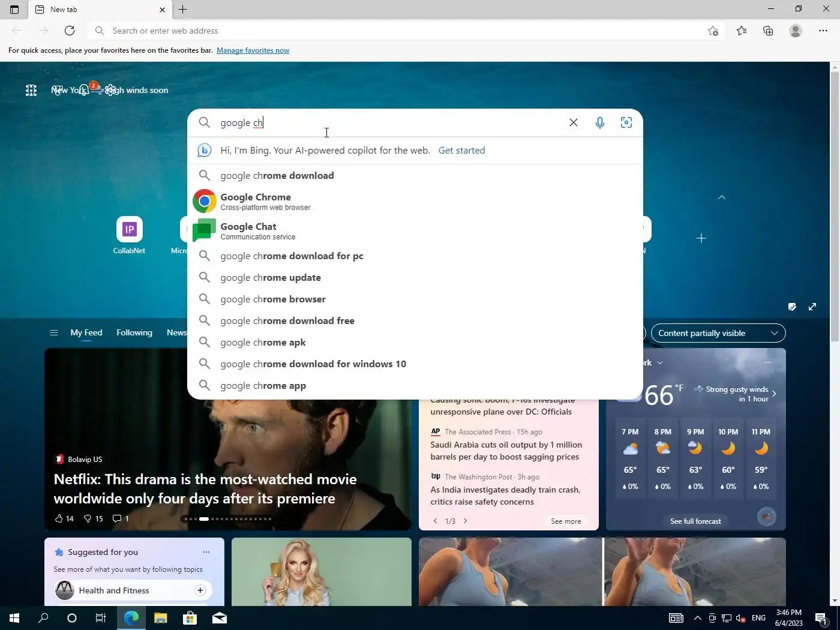
Task: Open the Collections icon
Action: pyautogui.click(x=768, y=31)
